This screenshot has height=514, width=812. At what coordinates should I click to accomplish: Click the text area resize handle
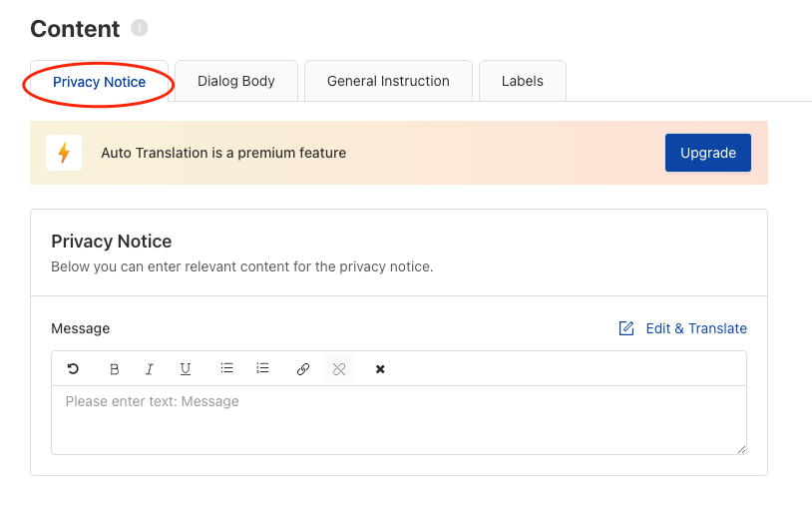coord(741,449)
